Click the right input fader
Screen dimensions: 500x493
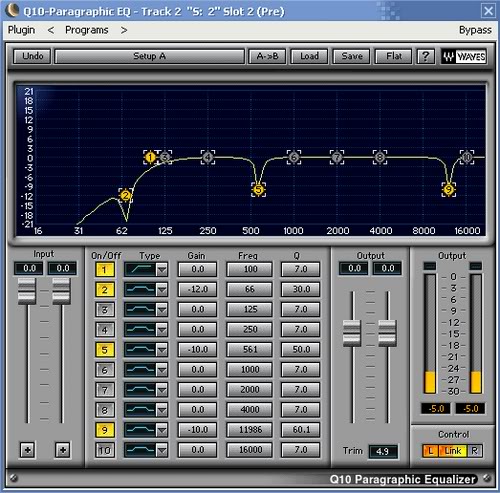tap(61, 291)
